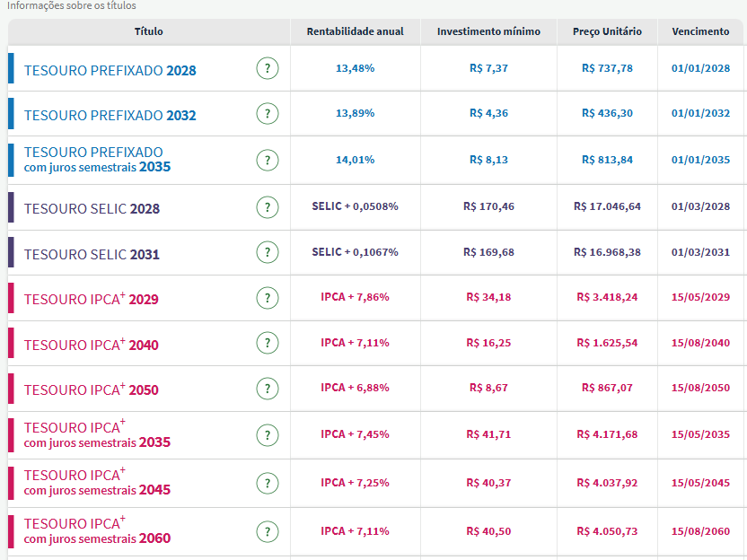Click the Título column header
This screenshot has width=747, height=560.
pyautogui.click(x=149, y=31)
